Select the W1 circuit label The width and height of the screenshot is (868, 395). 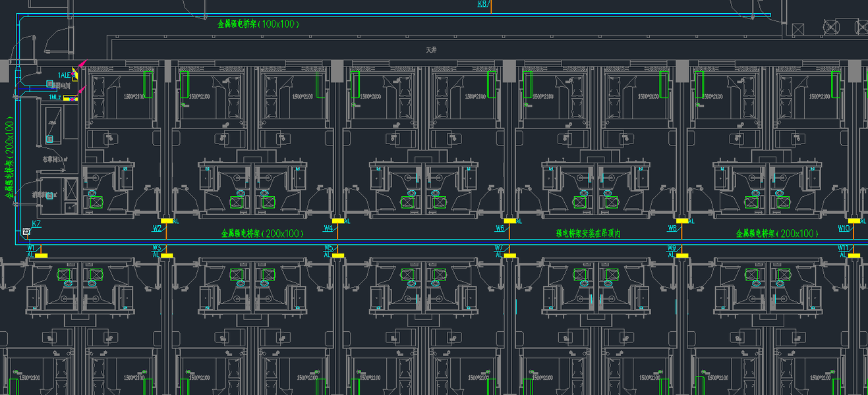click(x=31, y=248)
